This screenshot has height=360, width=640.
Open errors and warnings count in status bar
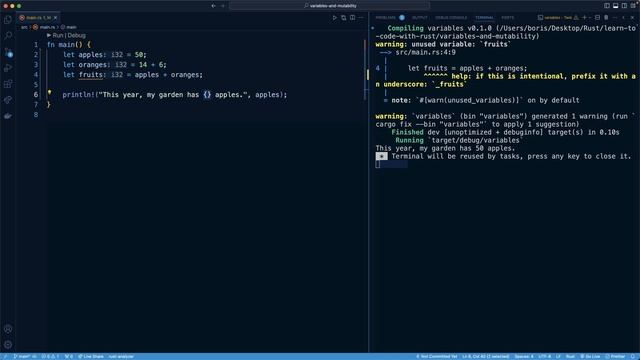coord(50,356)
